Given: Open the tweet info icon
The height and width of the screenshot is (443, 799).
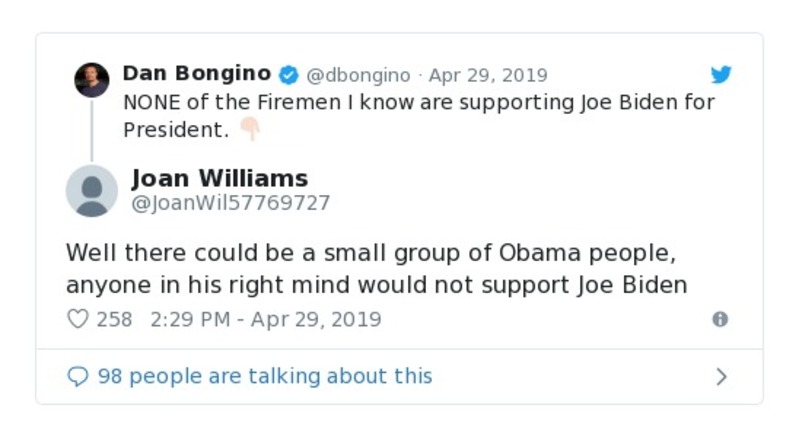Looking at the screenshot, I should pyautogui.click(x=719, y=319).
